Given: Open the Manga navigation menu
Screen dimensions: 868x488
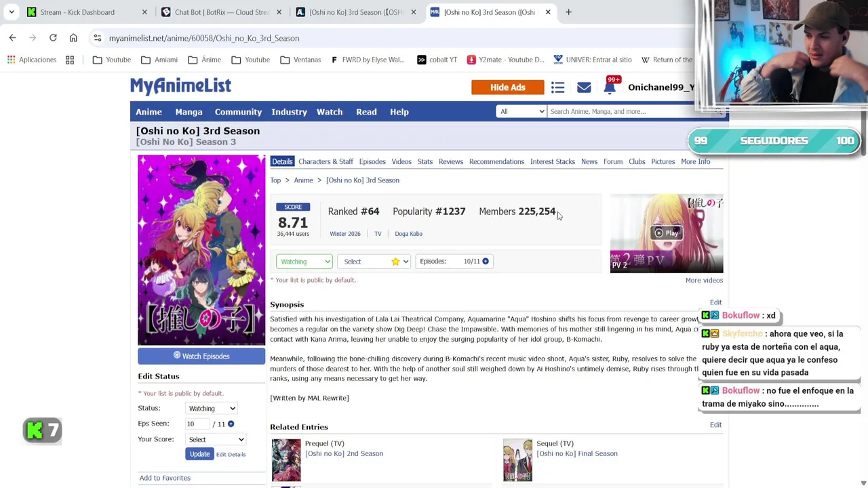Looking at the screenshot, I should [x=189, y=112].
